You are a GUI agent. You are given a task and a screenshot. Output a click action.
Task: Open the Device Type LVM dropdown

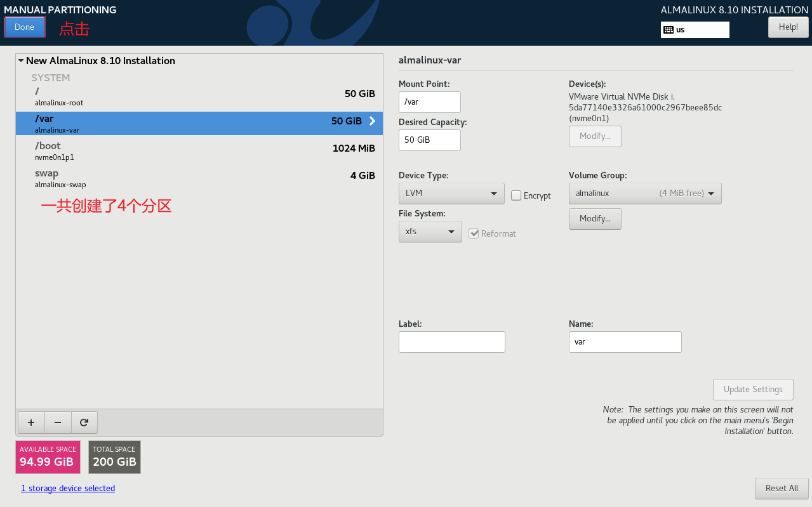[x=451, y=194]
